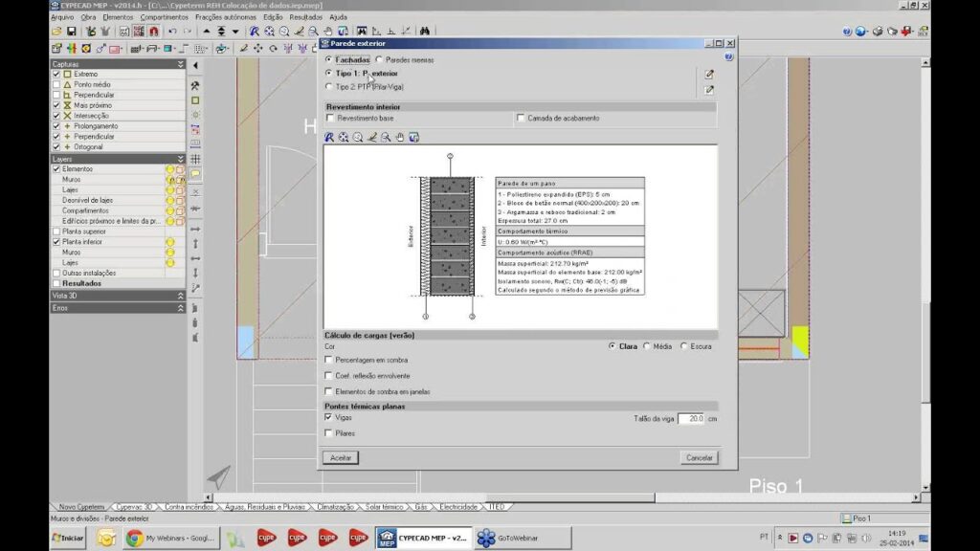Click the open folder icon in toolbar
This screenshot has width=980, height=551.
pyautogui.click(x=57, y=32)
